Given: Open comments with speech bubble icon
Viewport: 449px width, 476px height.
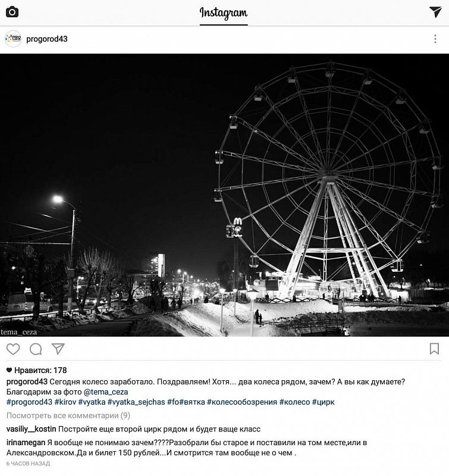Looking at the screenshot, I should coord(36,349).
